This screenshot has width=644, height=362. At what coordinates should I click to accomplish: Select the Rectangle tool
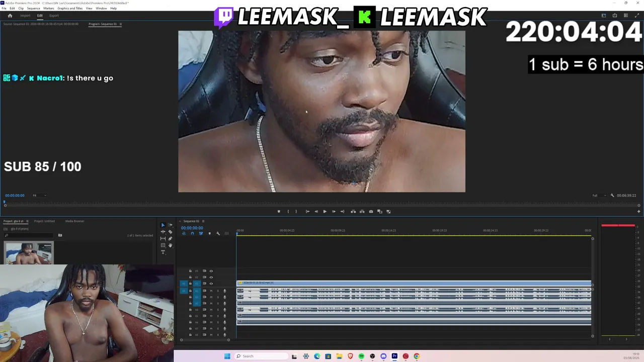coord(163,245)
